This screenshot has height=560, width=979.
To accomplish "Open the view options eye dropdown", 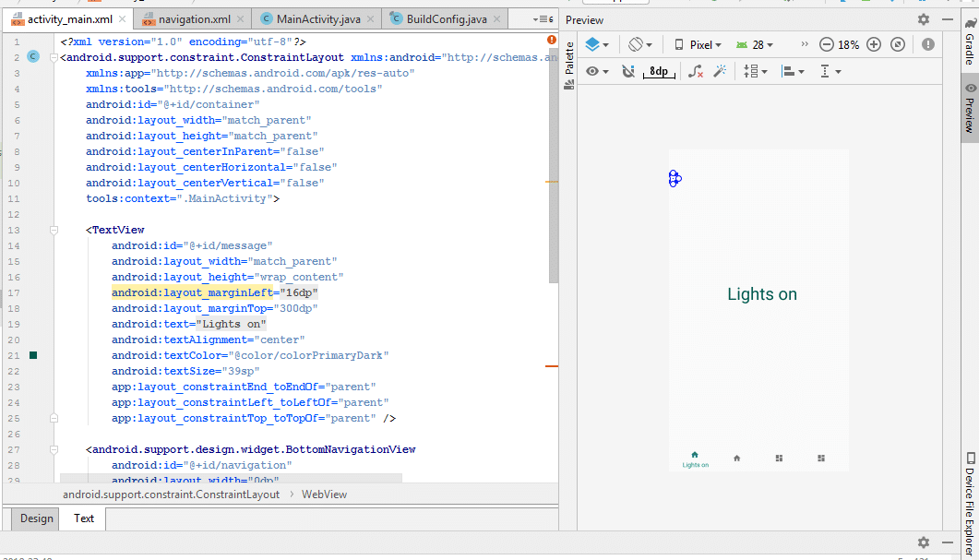I will tap(597, 71).
